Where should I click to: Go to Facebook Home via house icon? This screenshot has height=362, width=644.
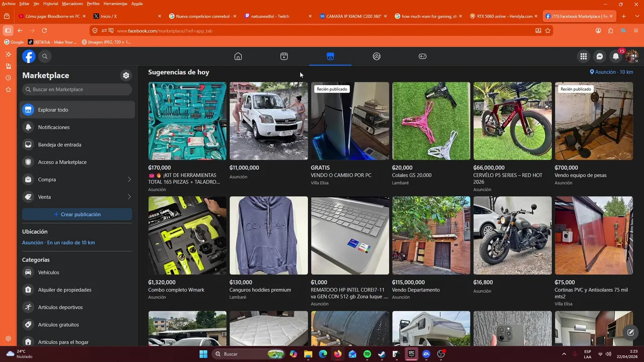pos(238,56)
